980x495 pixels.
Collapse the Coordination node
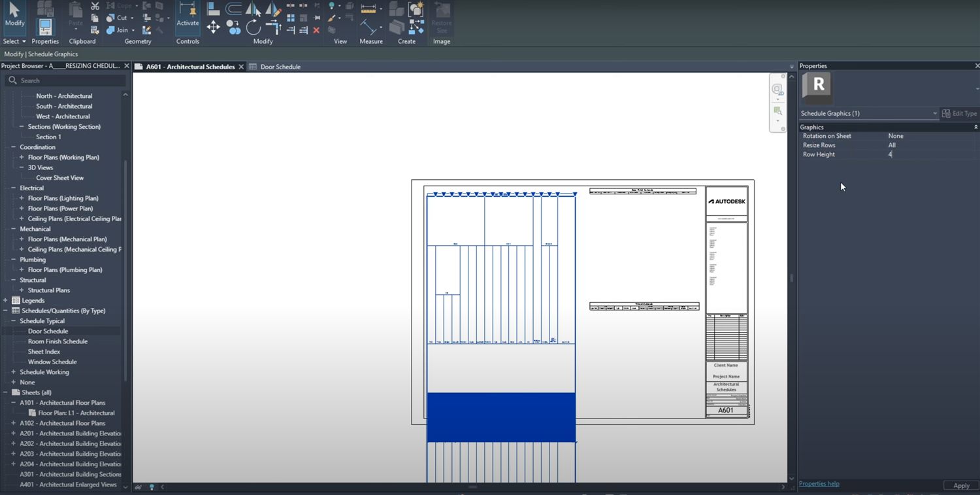coord(13,147)
